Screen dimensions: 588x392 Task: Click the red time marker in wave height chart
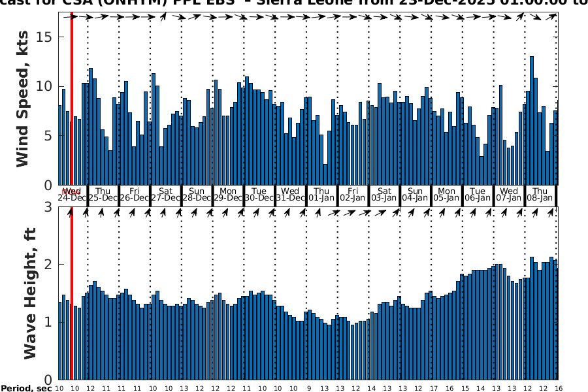tap(71, 294)
